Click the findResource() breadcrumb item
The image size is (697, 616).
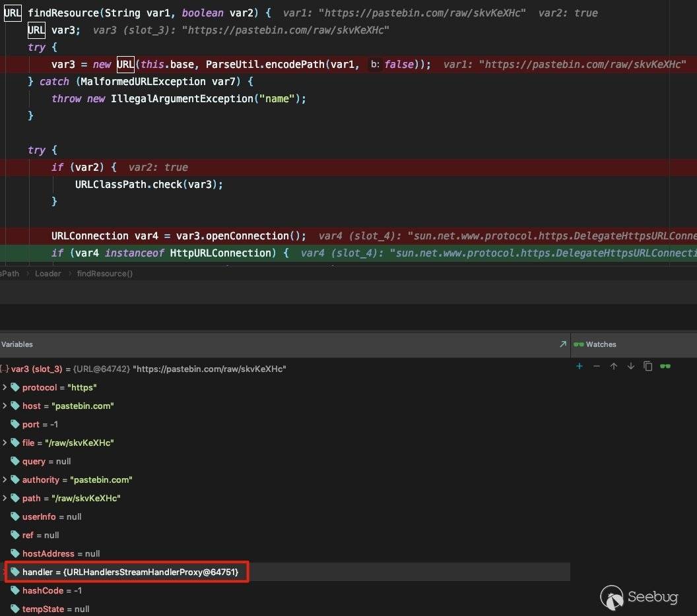pyautogui.click(x=104, y=274)
